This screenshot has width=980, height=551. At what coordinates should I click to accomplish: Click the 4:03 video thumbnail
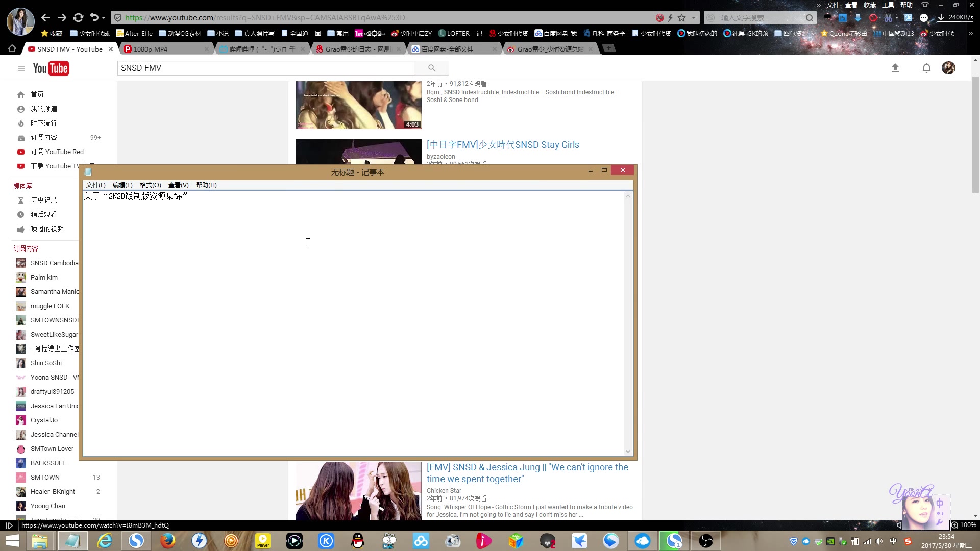tap(358, 105)
